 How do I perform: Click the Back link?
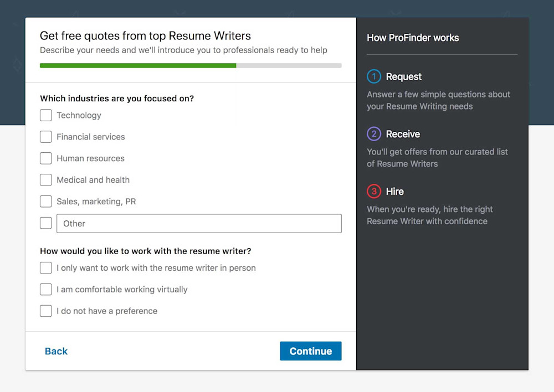[x=56, y=351]
